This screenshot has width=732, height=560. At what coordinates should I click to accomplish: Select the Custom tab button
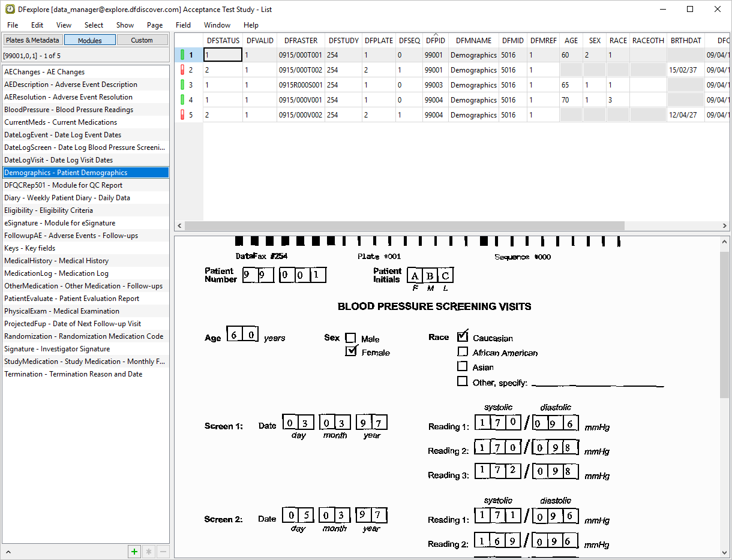coord(142,40)
